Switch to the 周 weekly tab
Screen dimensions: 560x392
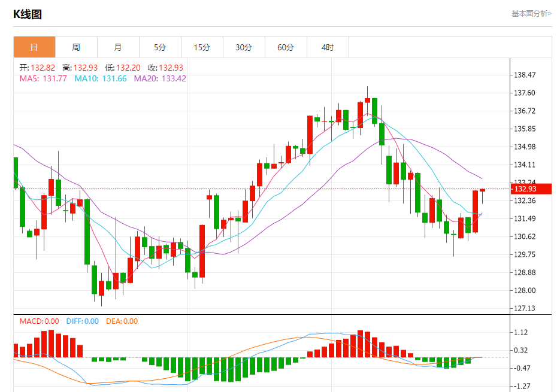click(x=76, y=47)
